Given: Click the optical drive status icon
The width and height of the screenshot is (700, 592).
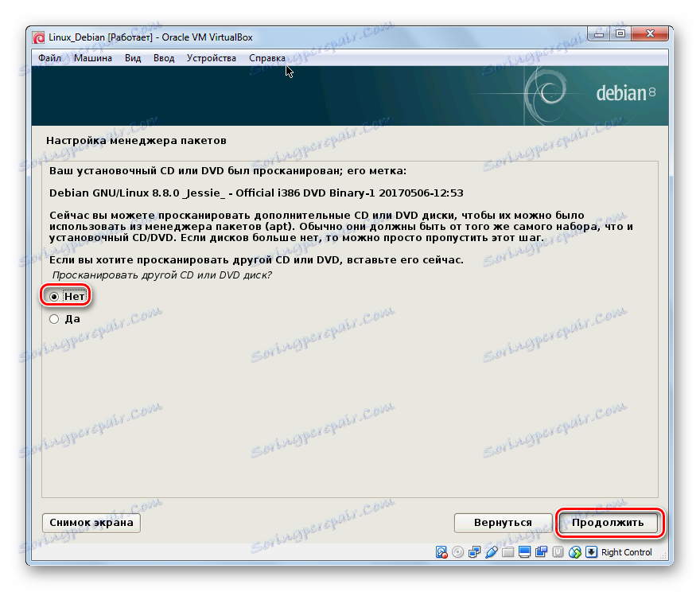Looking at the screenshot, I should pyautogui.click(x=457, y=552).
